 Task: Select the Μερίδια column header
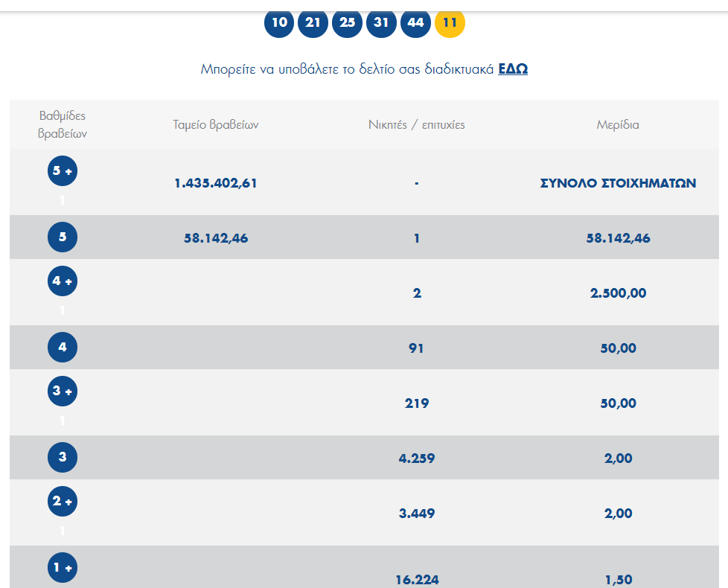[618, 125]
